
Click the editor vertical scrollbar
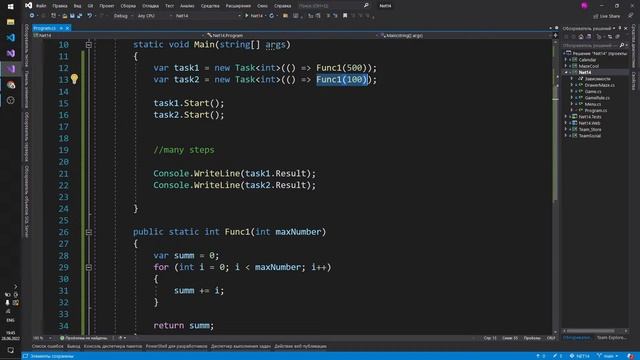(x=555, y=186)
